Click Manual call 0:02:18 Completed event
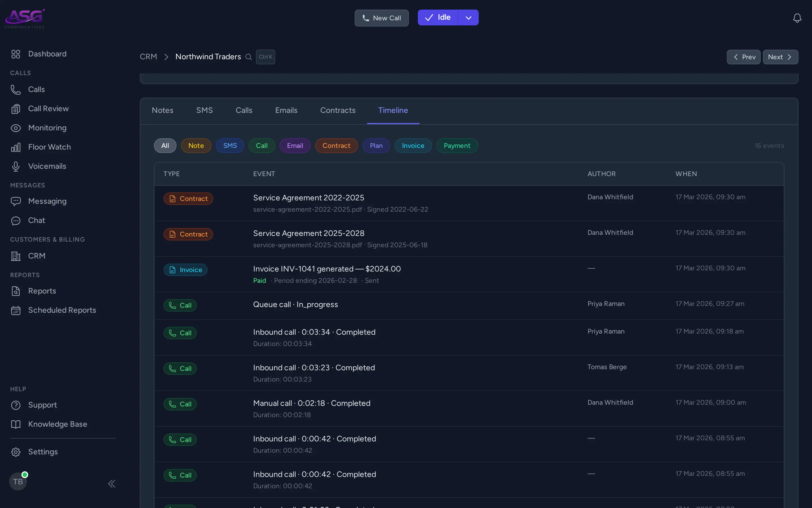Screen dimensions: 812x508 point(312,403)
